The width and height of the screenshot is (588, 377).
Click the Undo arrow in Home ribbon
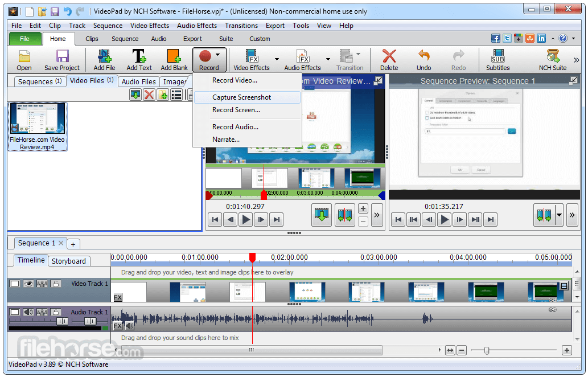tap(423, 56)
